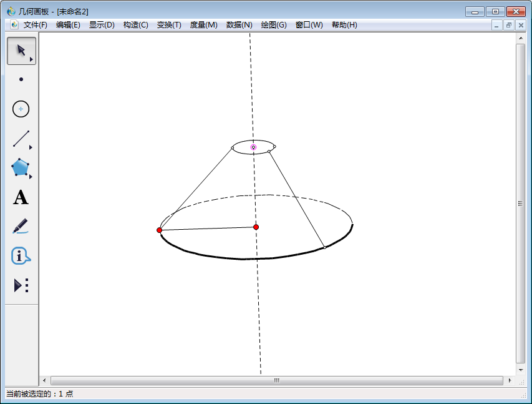Activate the Text tool

[21, 198]
